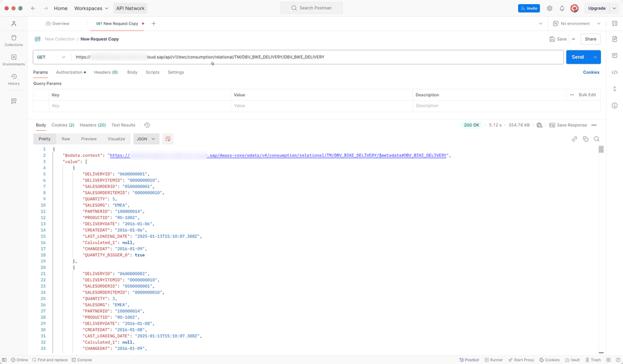Open the No environment selector
Viewport: 623px width, 364px height.
(577, 23)
